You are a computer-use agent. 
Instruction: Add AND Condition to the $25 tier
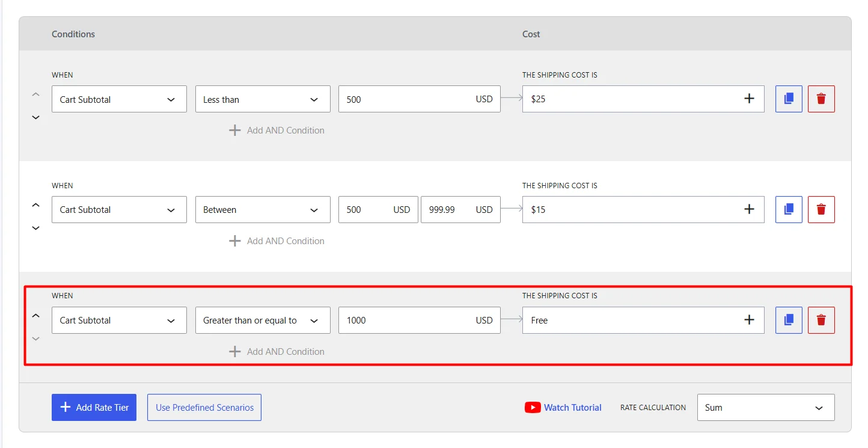click(x=277, y=130)
